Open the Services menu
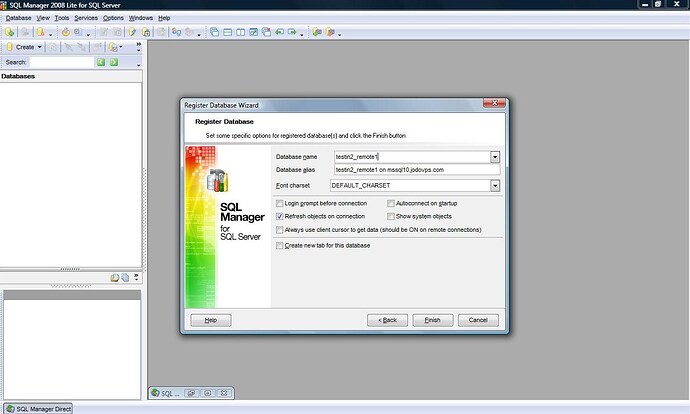 (86, 18)
